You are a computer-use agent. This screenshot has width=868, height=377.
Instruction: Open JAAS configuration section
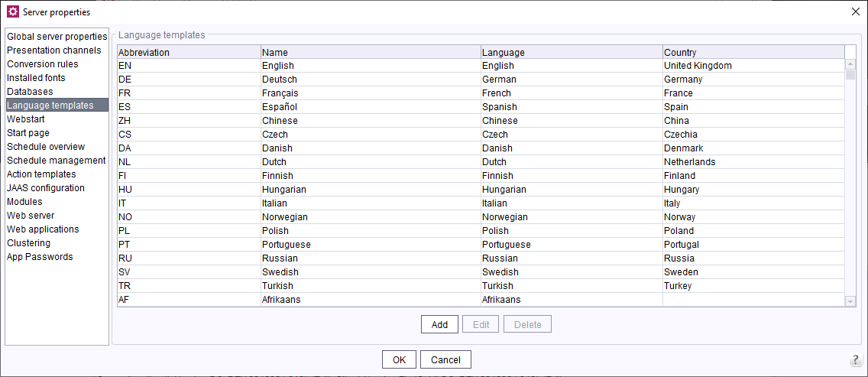click(x=57, y=188)
